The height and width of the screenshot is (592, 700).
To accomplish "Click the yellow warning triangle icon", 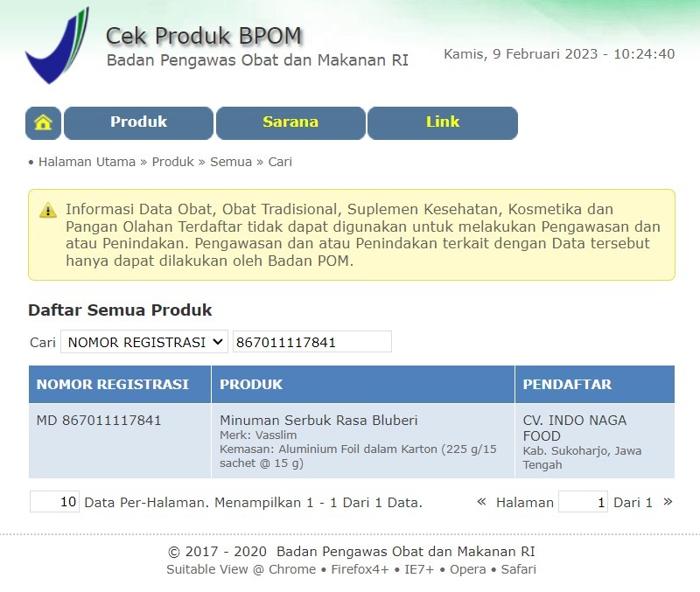I will [x=47, y=211].
